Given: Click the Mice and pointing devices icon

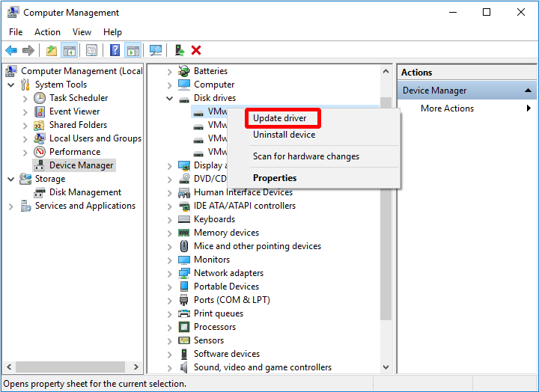Looking at the screenshot, I should [184, 246].
